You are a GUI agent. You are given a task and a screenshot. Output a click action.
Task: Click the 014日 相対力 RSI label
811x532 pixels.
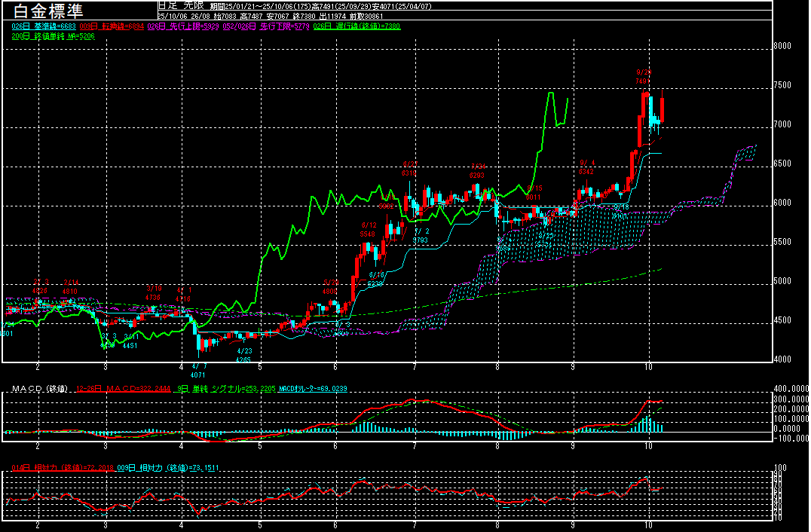(x=62, y=468)
